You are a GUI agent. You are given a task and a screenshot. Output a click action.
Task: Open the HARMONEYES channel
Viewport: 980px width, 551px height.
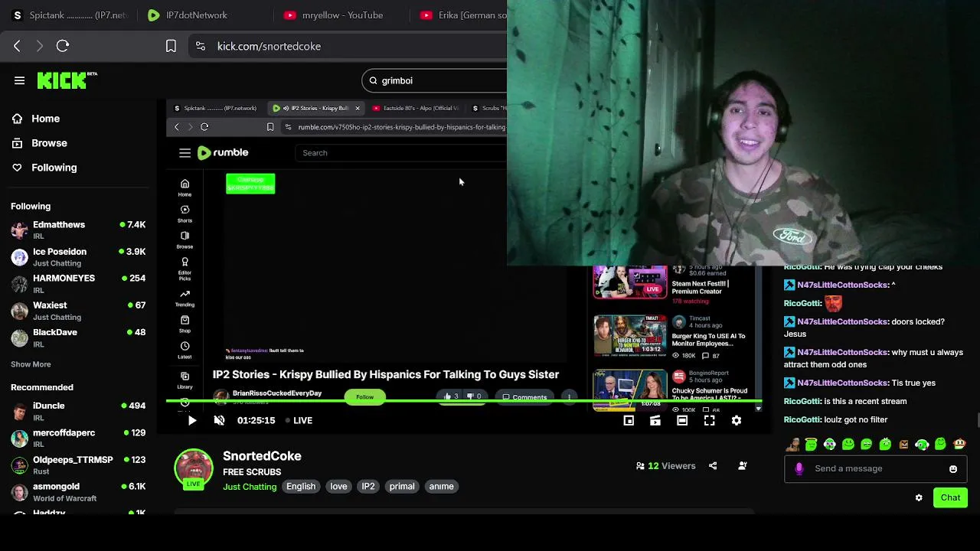78,283
